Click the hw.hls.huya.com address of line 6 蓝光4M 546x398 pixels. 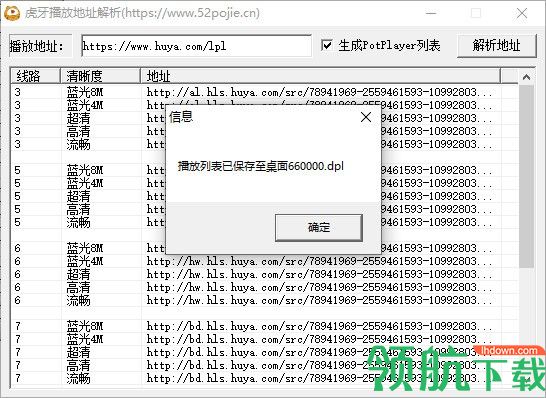(319, 261)
